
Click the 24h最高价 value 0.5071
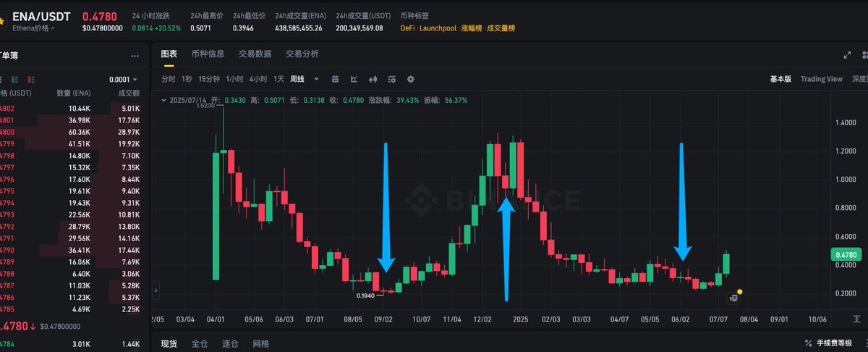200,28
